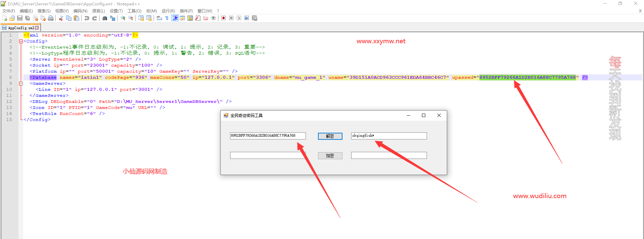Close the AppConfig.xml tab with its X
This screenshot has height=239, width=644.
37,28
